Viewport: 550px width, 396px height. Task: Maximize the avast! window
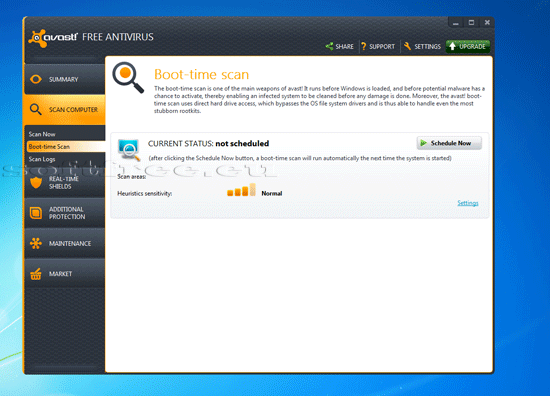click(471, 23)
